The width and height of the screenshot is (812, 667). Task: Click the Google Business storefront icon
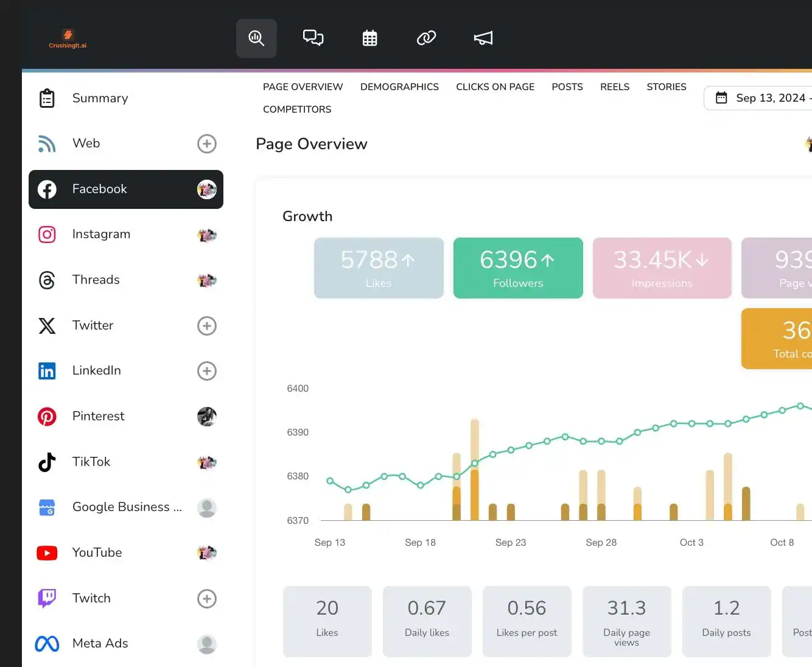tap(47, 507)
